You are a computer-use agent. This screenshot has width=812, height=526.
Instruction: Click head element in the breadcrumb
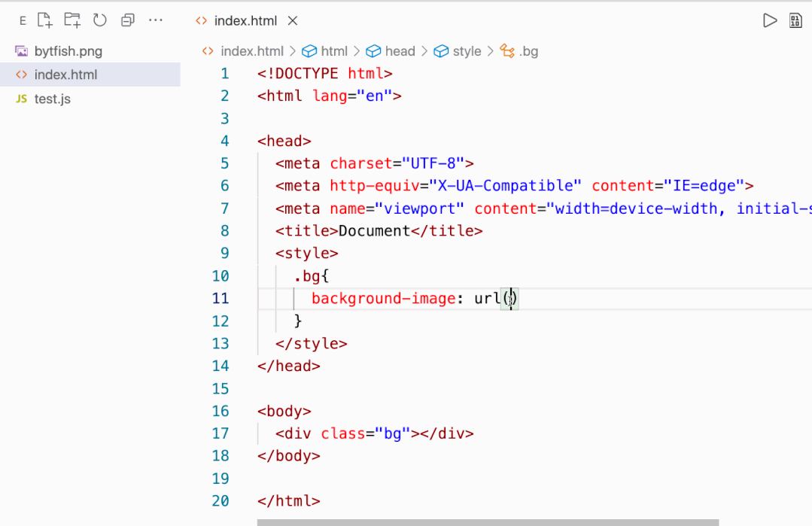coord(400,51)
